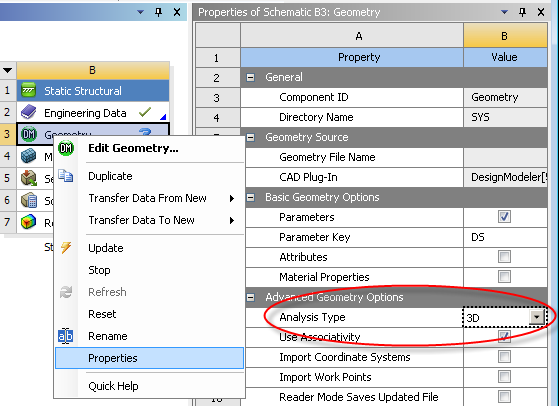Choose Reset in the context menu
The image size is (559, 406).
(102, 314)
